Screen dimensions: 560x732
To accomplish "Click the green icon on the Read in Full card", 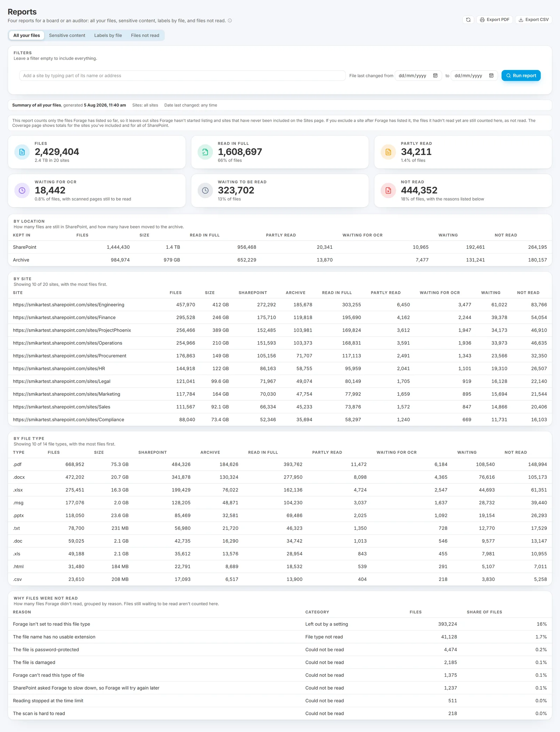I will [205, 152].
